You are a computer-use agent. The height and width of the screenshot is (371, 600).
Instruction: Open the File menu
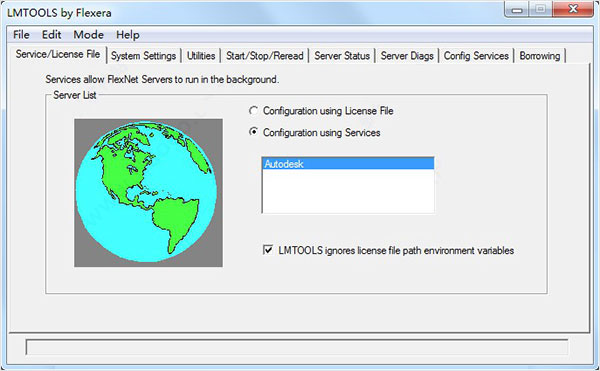coord(21,35)
